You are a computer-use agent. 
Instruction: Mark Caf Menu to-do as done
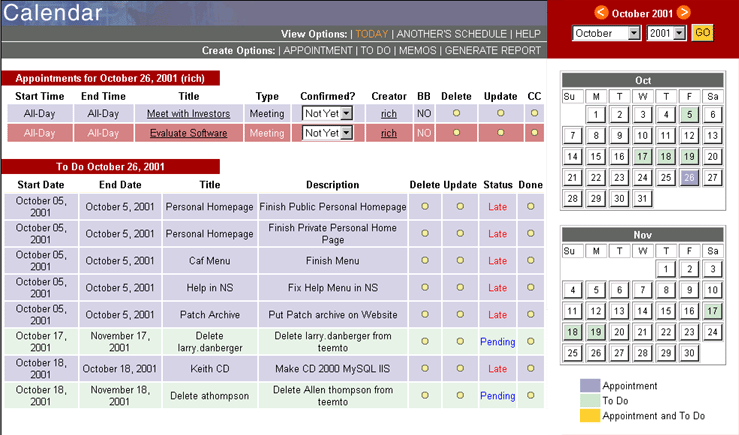click(531, 260)
